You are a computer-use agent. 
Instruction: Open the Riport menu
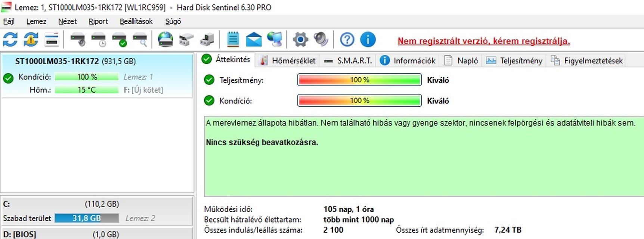98,21
